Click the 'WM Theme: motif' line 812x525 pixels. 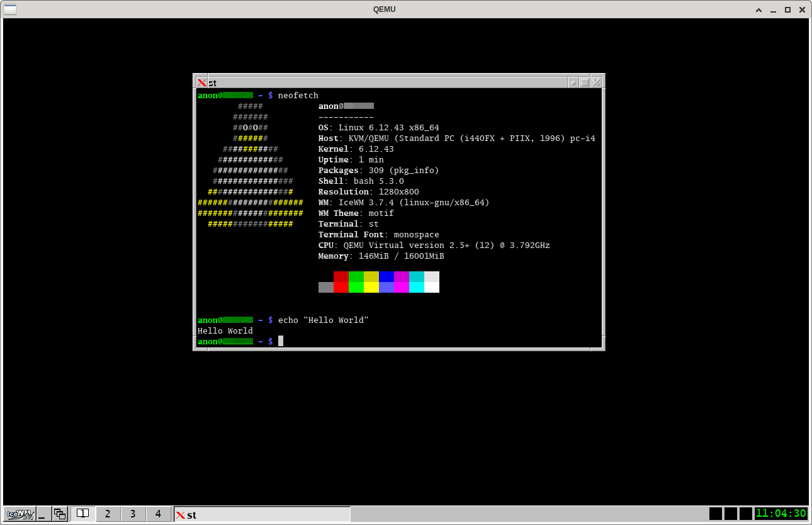356,213
